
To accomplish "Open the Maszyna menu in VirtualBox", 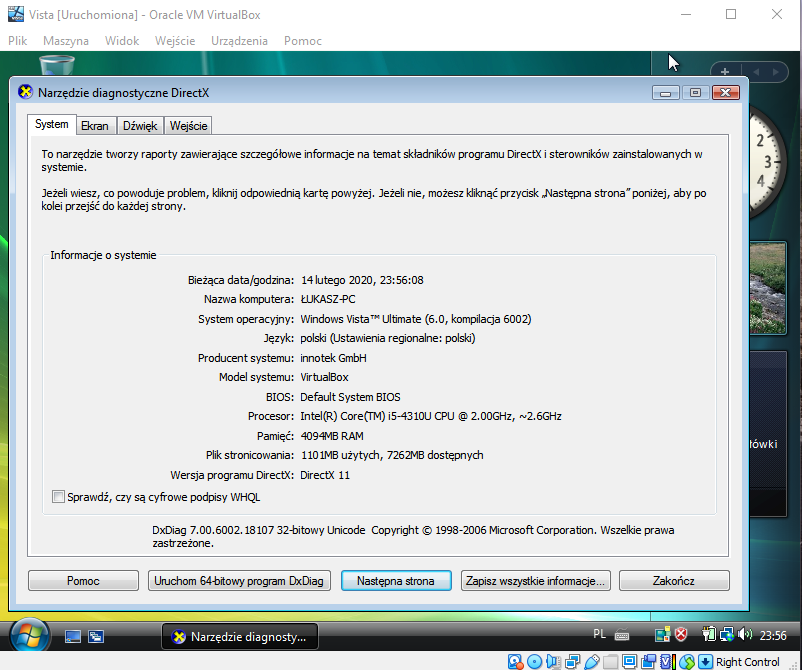I will click(66, 41).
